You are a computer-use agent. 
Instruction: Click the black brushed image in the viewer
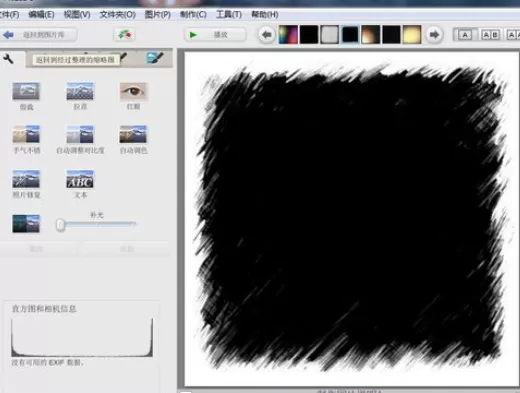pyautogui.click(x=352, y=218)
